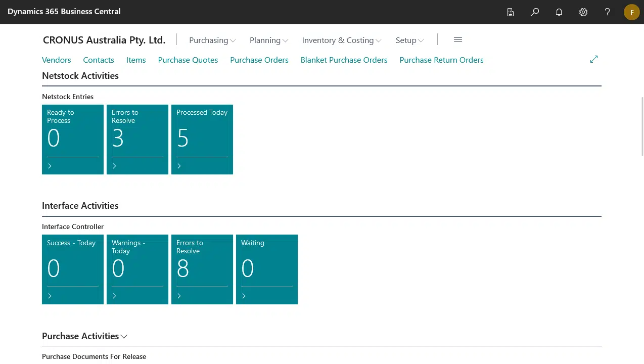Toggle the expand page view arrow icon
Viewport: 644px width, 364px height.
pyautogui.click(x=594, y=59)
